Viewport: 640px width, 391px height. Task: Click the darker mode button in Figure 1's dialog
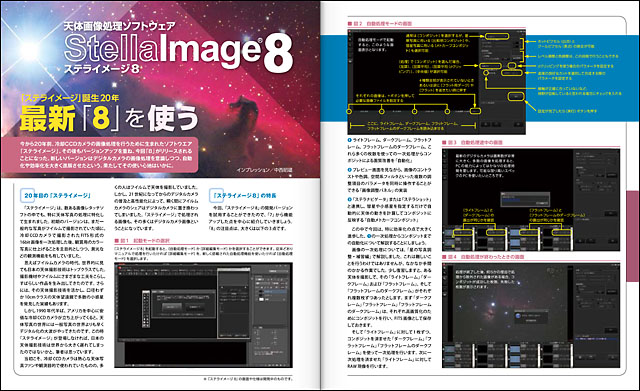[x=195, y=307]
